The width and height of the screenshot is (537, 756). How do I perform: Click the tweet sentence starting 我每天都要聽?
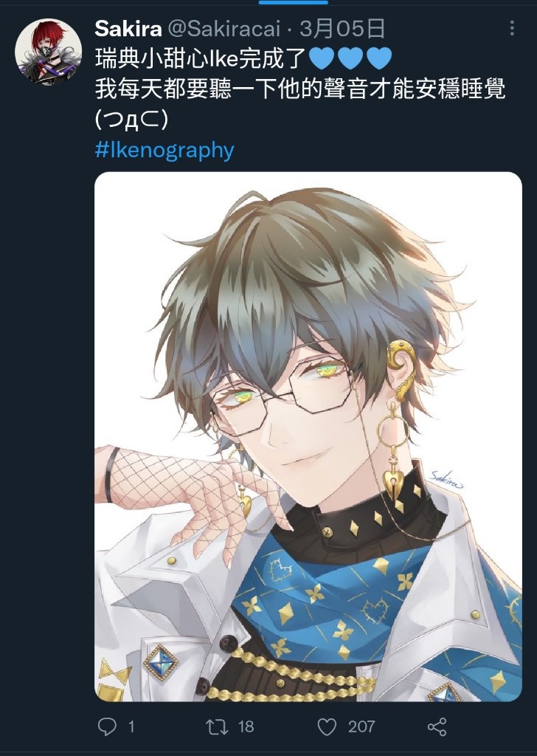[x=300, y=89]
